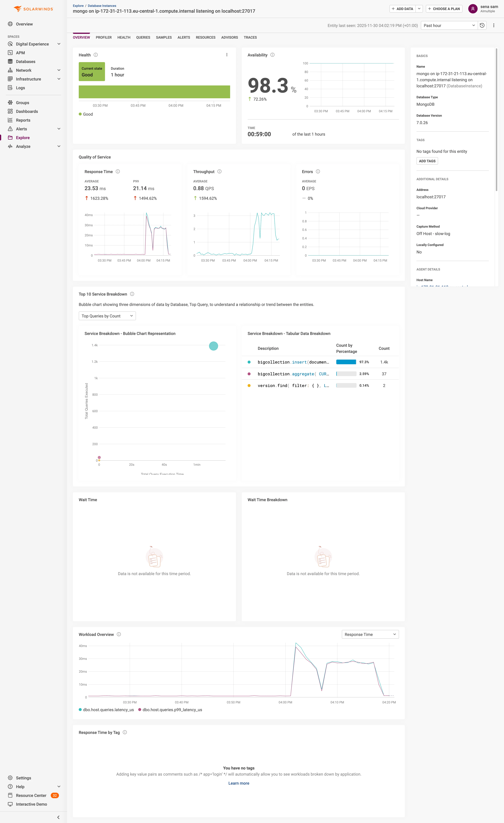Click the Groups icon in sidebar
Viewport: 504px width, 823px height.
(x=10, y=103)
